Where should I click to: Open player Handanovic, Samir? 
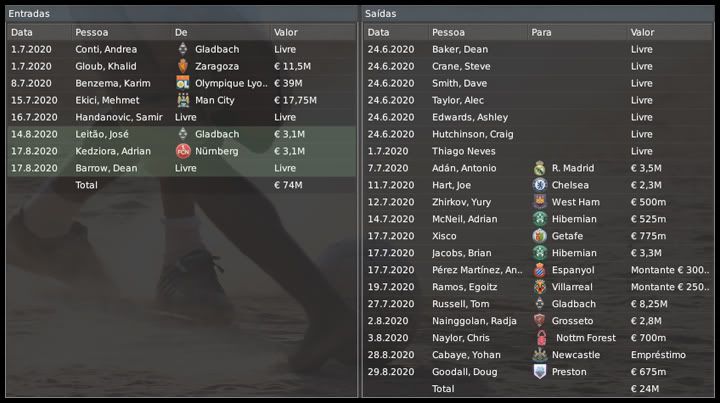coord(118,117)
